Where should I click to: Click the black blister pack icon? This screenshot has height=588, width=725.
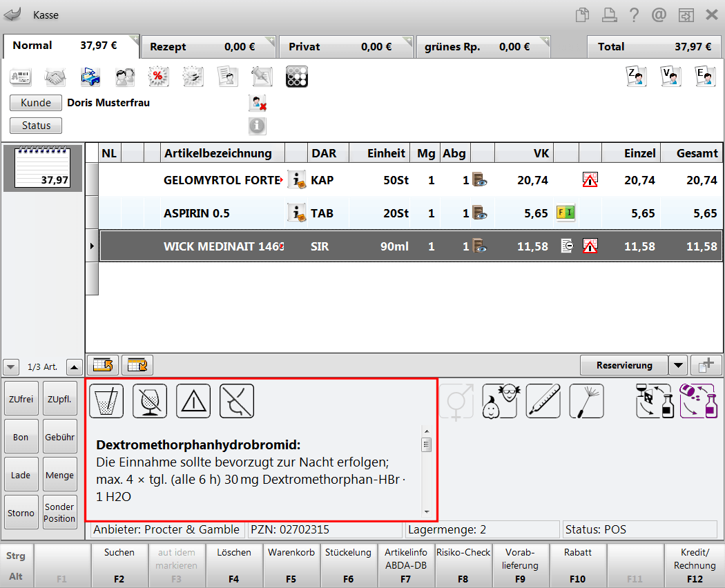(x=297, y=77)
